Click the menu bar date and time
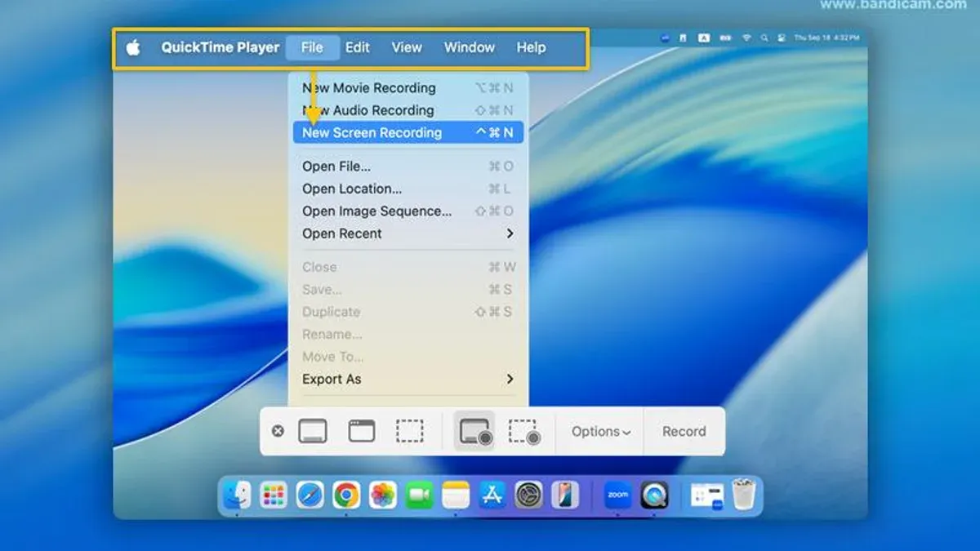Image resolution: width=980 pixels, height=551 pixels. (826, 38)
